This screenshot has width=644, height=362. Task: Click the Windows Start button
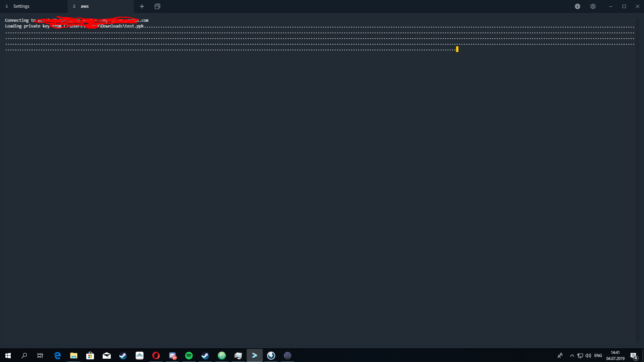pos(7,355)
